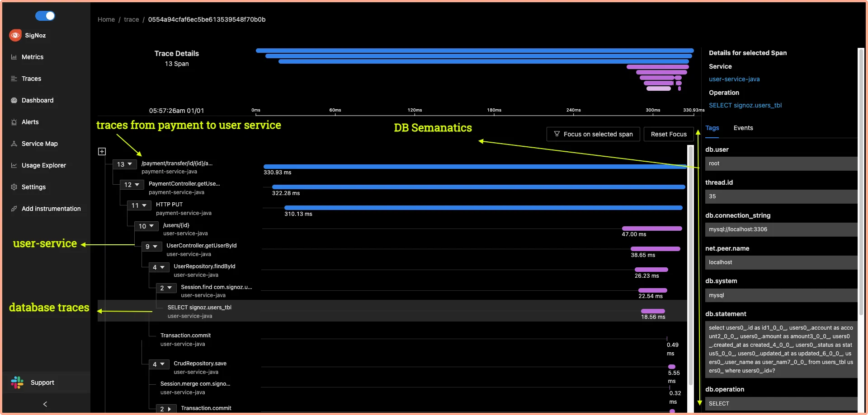868x415 pixels.
Task: Click the db.system value mysql
Action: (781, 295)
